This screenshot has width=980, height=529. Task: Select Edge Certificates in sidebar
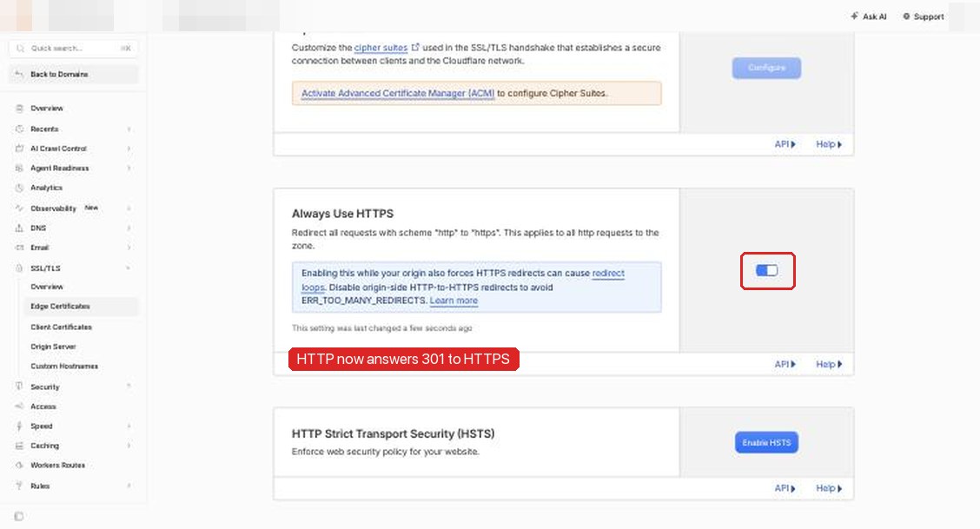click(82, 306)
